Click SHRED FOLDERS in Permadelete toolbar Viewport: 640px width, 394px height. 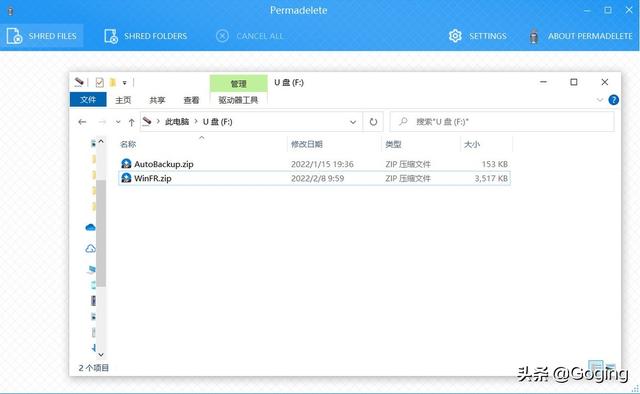[x=145, y=36]
